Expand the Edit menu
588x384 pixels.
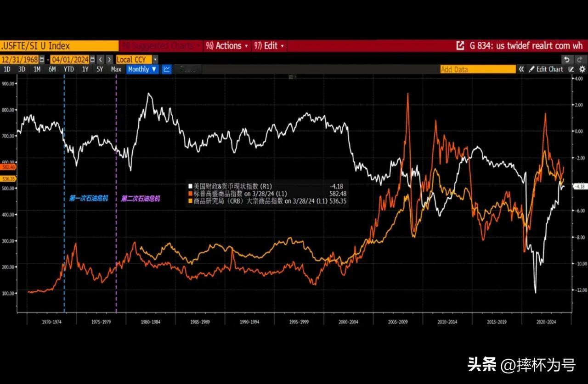[269, 45]
